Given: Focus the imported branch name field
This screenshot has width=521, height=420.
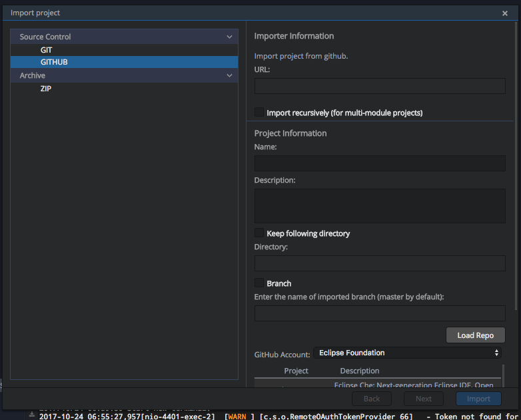Looking at the screenshot, I should 380,313.
